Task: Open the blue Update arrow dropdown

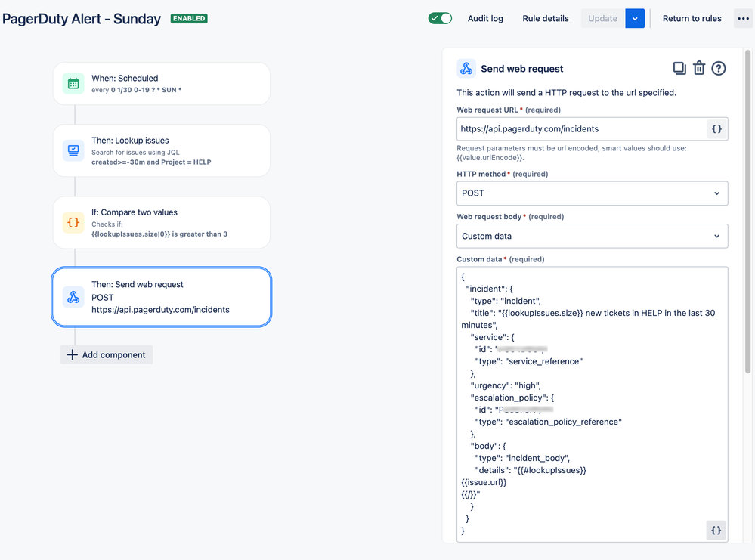Action: pyautogui.click(x=635, y=18)
